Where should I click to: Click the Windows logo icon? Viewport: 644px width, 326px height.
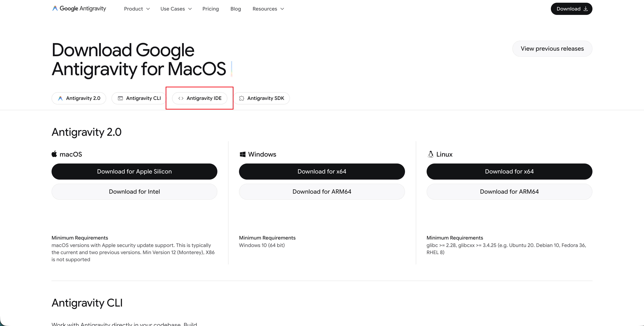(x=243, y=154)
